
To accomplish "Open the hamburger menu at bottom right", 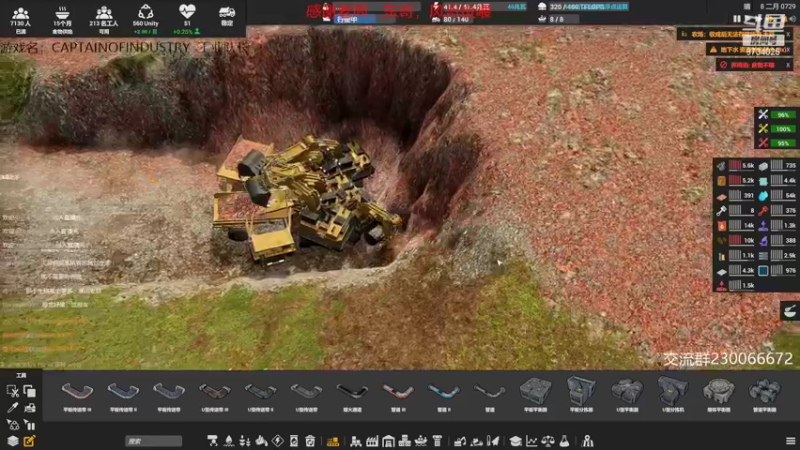I will pyautogui.click(x=790, y=441).
